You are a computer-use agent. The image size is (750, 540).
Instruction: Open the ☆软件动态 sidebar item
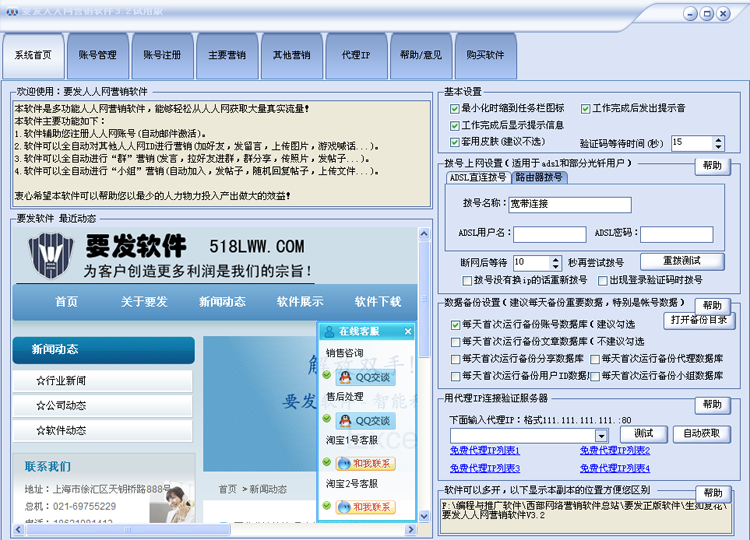coord(103,431)
